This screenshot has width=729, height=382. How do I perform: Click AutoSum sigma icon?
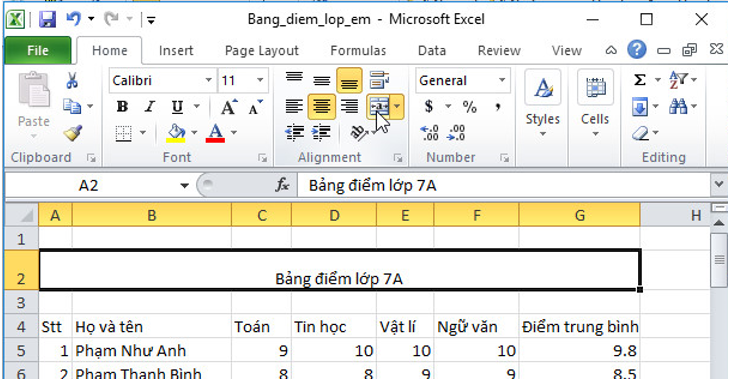(640, 80)
